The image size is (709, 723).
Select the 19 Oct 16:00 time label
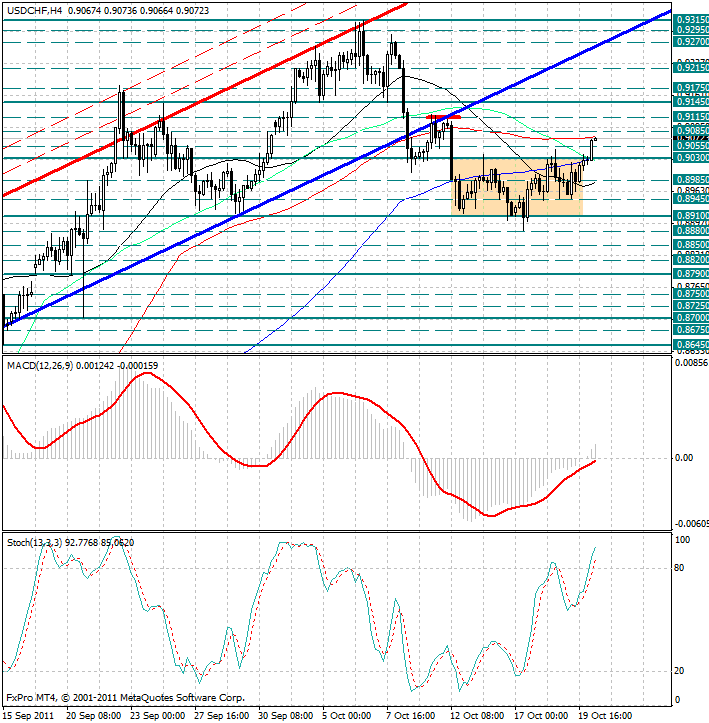click(x=605, y=716)
